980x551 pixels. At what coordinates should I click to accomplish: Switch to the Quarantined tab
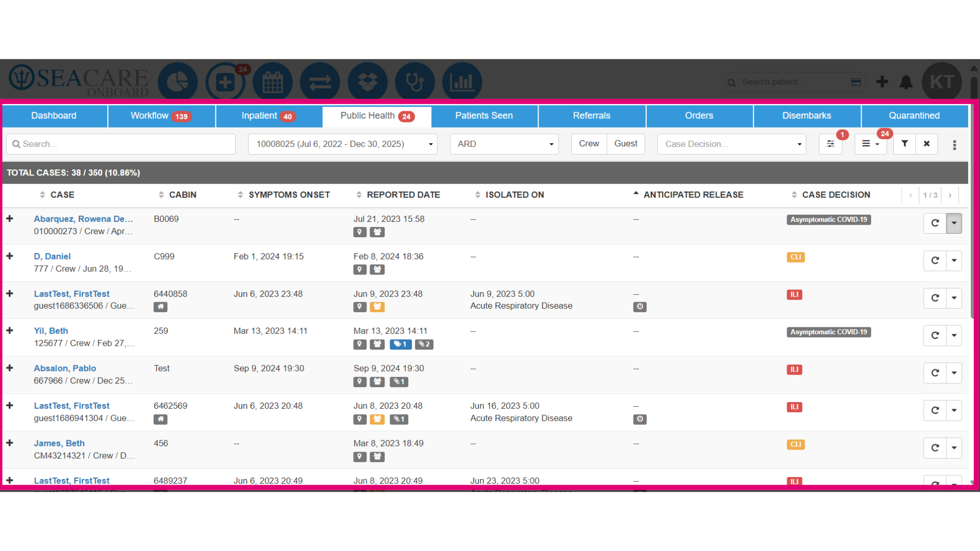pos(914,116)
